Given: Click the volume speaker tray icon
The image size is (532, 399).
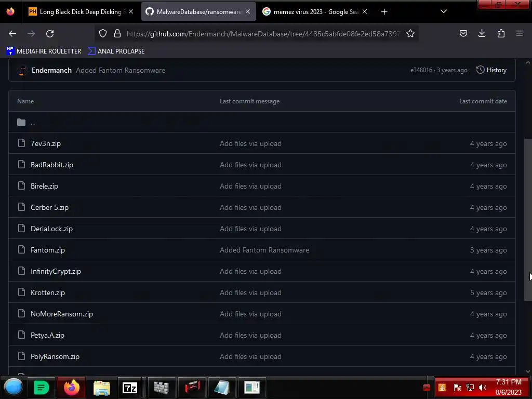Looking at the screenshot, I should point(482,388).
